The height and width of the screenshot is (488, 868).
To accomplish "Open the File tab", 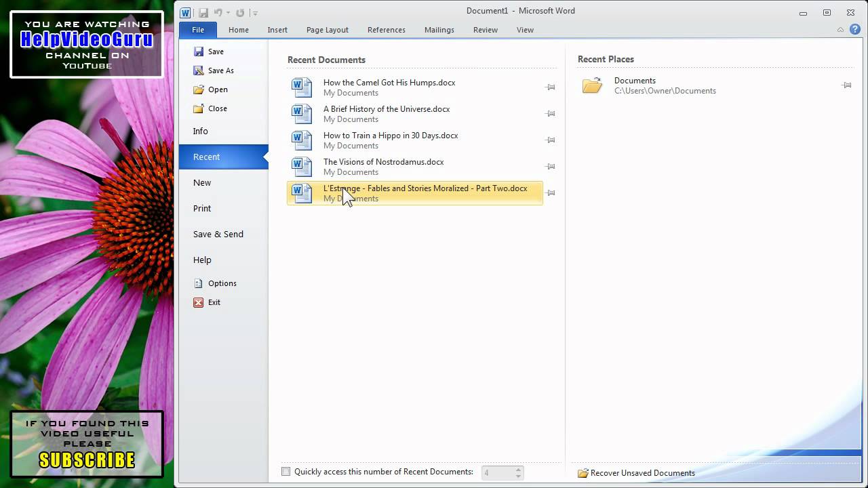I will 198,30.
